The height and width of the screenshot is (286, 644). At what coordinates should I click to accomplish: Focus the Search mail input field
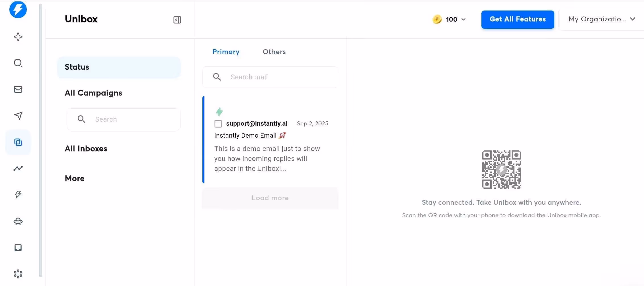point(270,77)
